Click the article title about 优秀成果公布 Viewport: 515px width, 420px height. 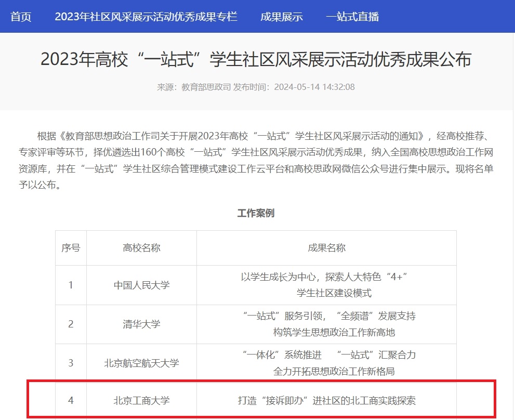257,61
